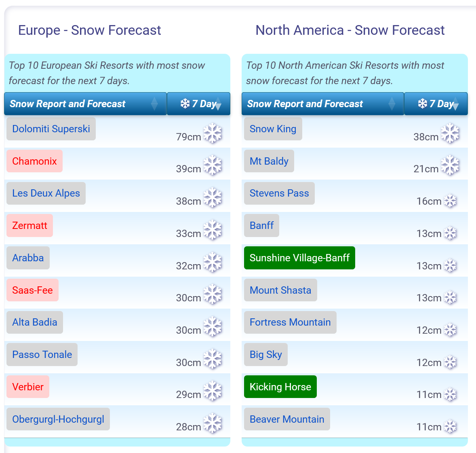The height and width of the screenshot is (453, 476).
Task: Click the snowflake icon for Snow King
Action: tap(450, 133)
